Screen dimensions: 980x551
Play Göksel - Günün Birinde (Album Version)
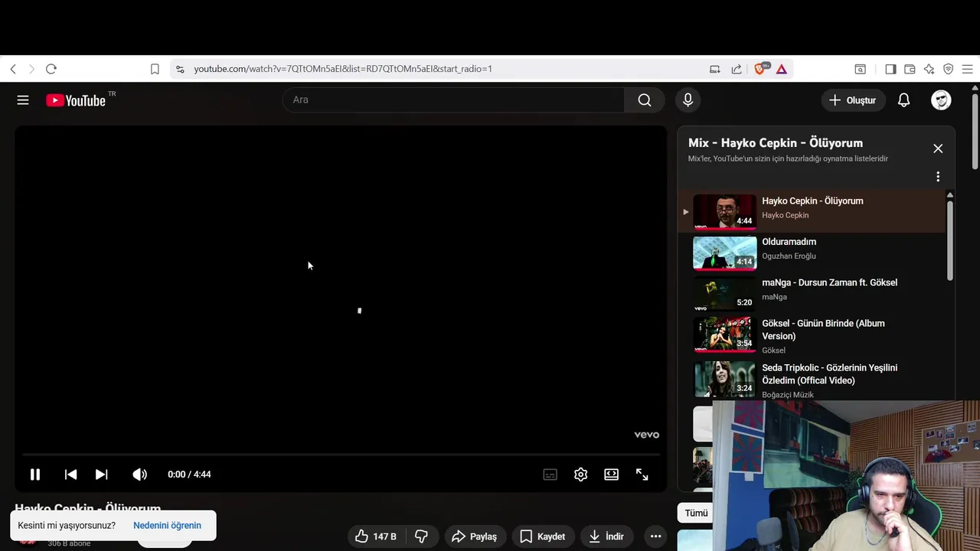tap(812, 336)
